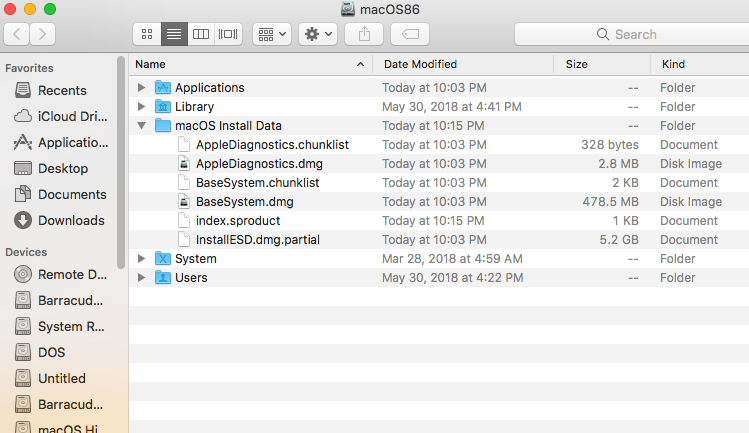
Task: Sort by the Size column header
Action: [602, 64]
